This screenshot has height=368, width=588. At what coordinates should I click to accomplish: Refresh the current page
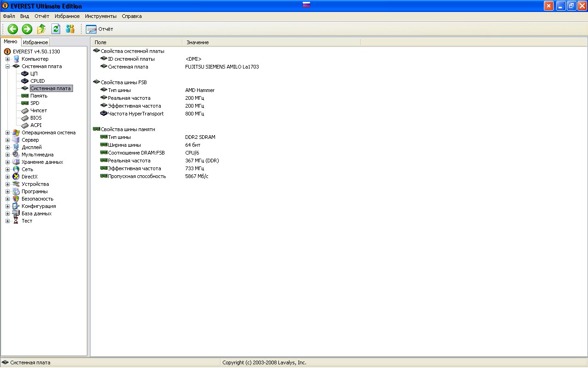pos(56,29)
